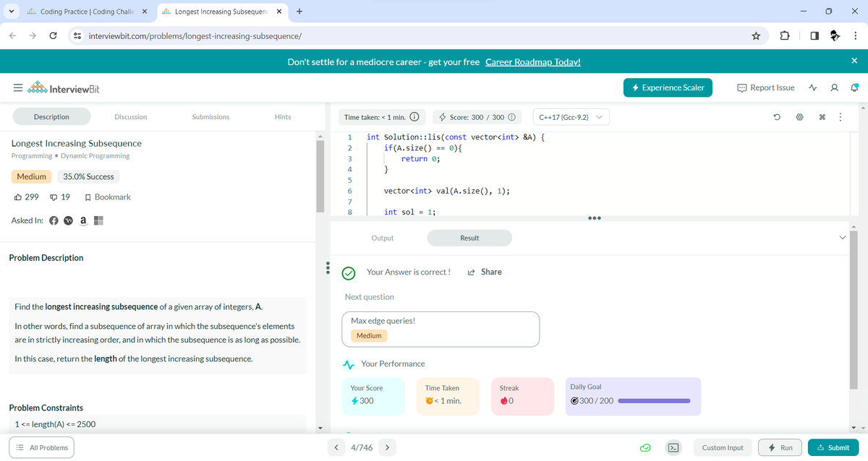868x461 pixels.
Task: Open the Career Roadmap Today! link
Action: (533, 62)
